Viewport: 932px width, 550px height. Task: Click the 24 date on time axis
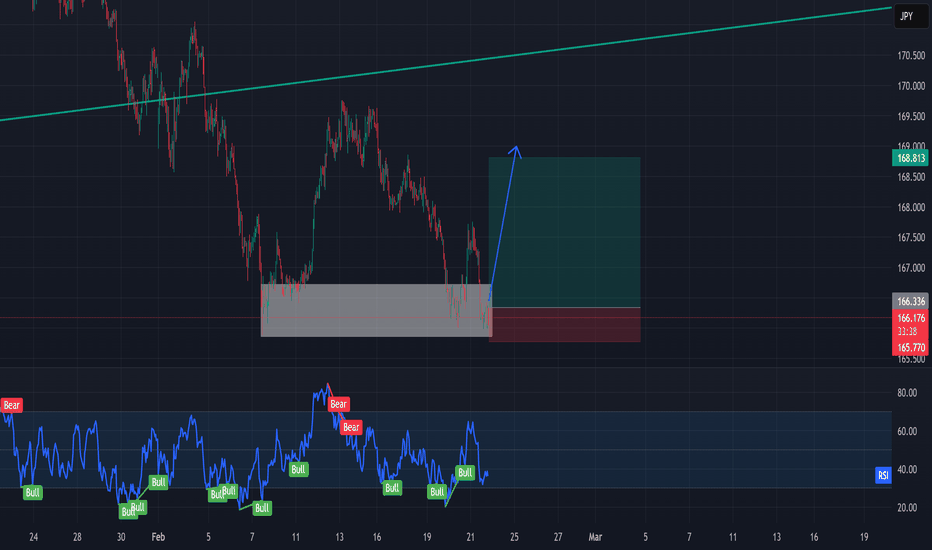[x=33, y=537]
